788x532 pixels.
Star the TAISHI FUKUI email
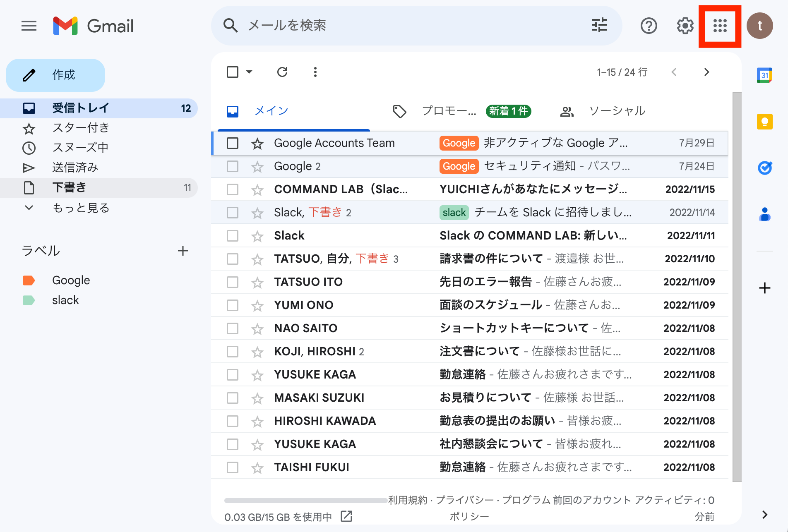(257, 468)
